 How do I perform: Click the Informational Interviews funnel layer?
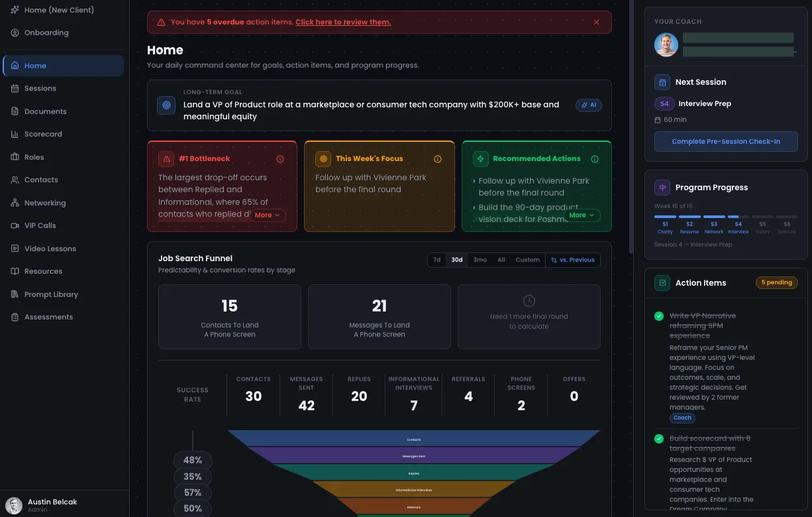[x=414, y=490]
